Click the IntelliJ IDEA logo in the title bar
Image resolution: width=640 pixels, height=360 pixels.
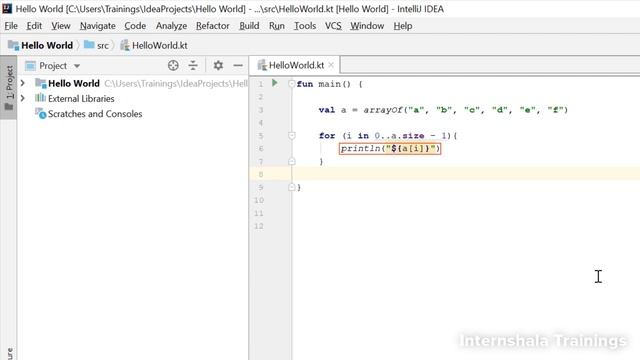click(7, 8)
